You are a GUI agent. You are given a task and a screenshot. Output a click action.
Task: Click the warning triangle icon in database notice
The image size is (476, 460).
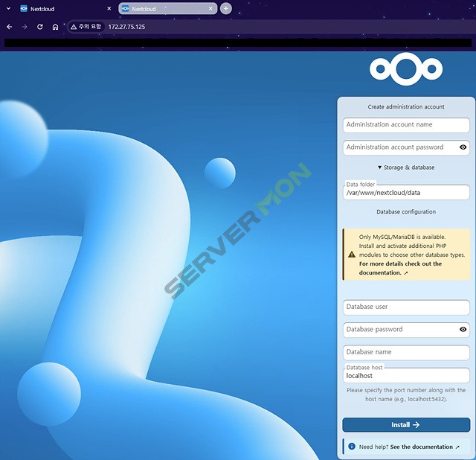(352, 255)
